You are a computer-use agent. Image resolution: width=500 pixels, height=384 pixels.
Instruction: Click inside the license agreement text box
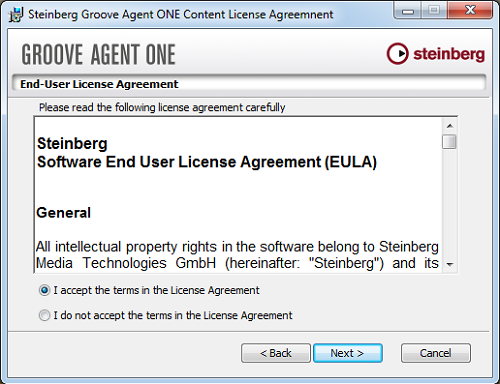pyautogui.click(x=238, y=195)
